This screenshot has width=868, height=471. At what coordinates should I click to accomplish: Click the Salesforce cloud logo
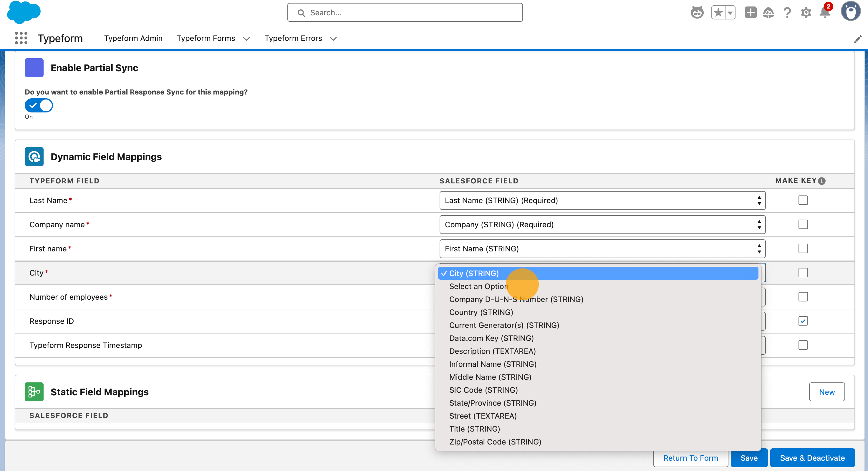click(x=24, y=12)
